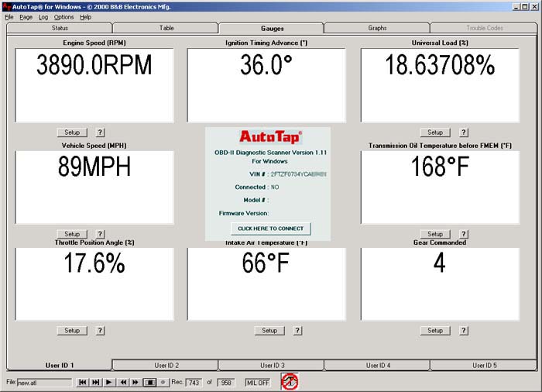Click the skip-to-last-record playback button
The height and width of the screenshot is (392, 542).
pos(96,382)
